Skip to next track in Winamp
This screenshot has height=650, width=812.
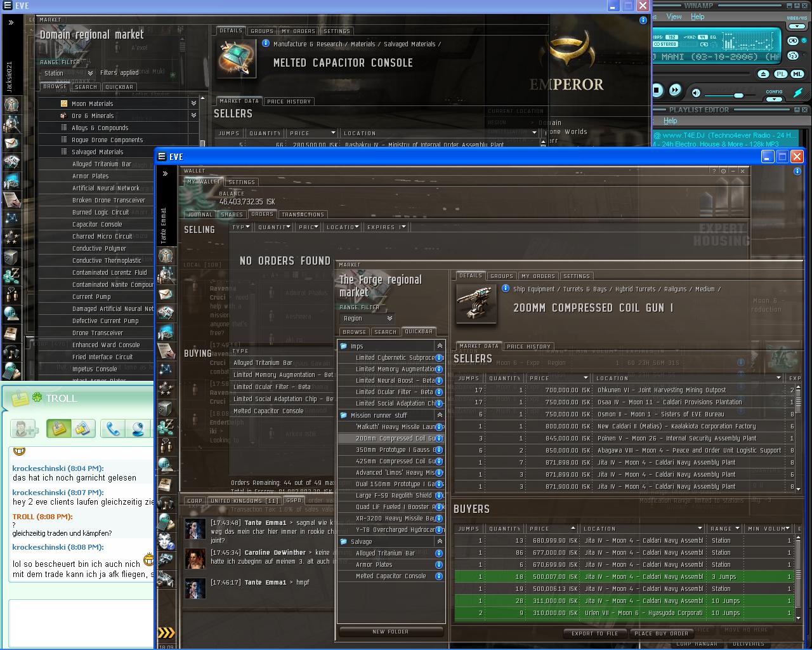675,90
